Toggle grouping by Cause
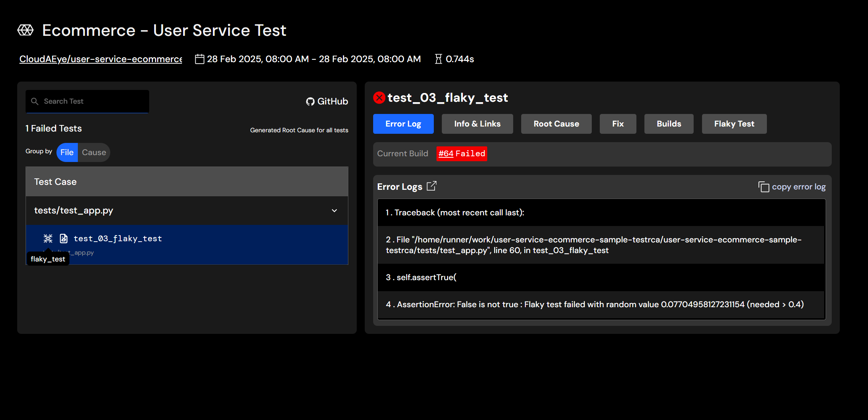Viewport: 868px width, 420px height. (x=93, y=152)
